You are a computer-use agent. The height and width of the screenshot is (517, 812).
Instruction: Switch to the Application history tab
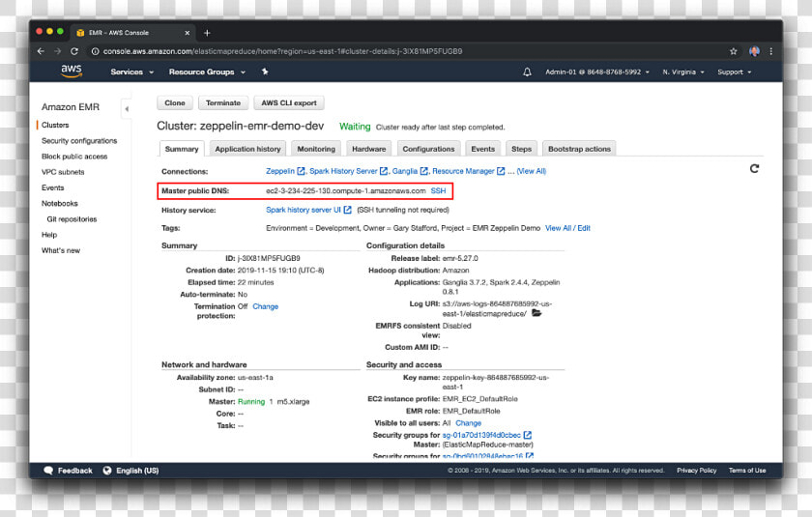point(247,149)
